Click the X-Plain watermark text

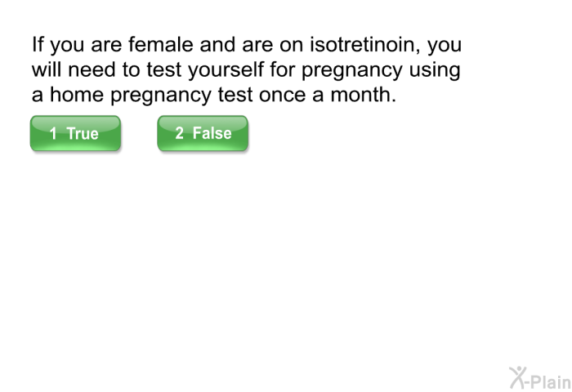coord(549,382)
